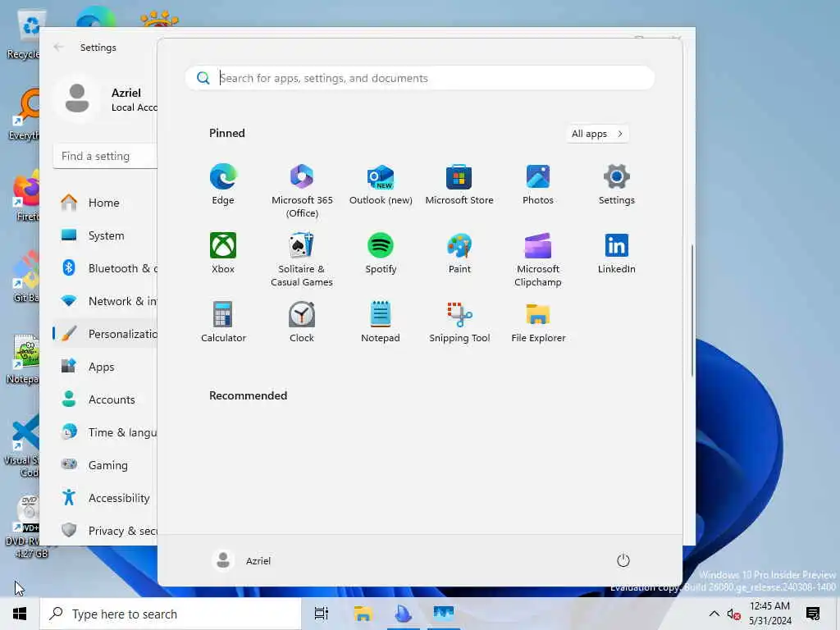Open Solitaire & Casual Games
This screenshot has height=630, width=840.
tap(302, 260)
